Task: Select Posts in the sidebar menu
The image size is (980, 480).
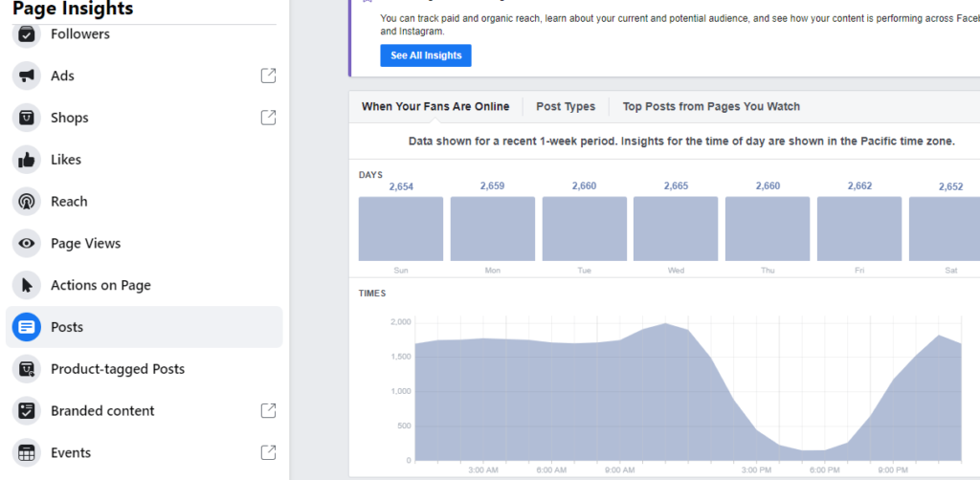Action: tap(67, 327)
